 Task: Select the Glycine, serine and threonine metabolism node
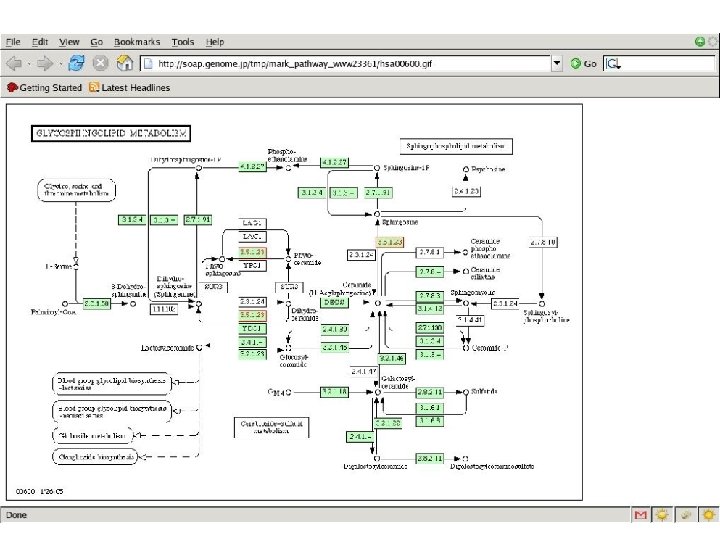click(76, 190)
